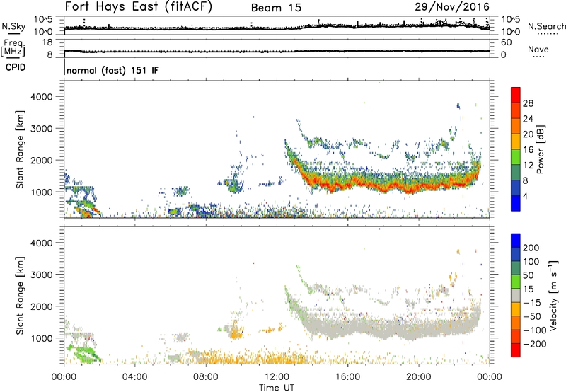This screenshot has width=566, height=392.
Task: Click the '08:00' time tick label
Action: tap(206, 377)
